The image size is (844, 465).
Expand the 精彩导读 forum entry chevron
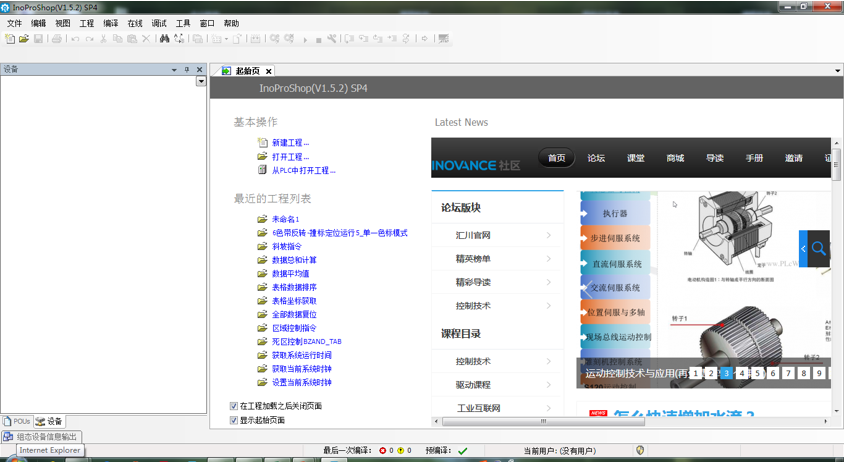[x=548, y=282]
